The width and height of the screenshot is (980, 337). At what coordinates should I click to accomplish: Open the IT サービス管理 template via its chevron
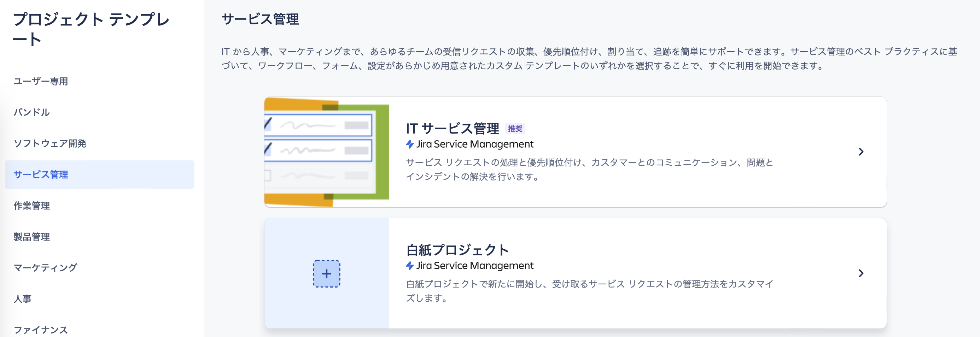tap(861, 152)
